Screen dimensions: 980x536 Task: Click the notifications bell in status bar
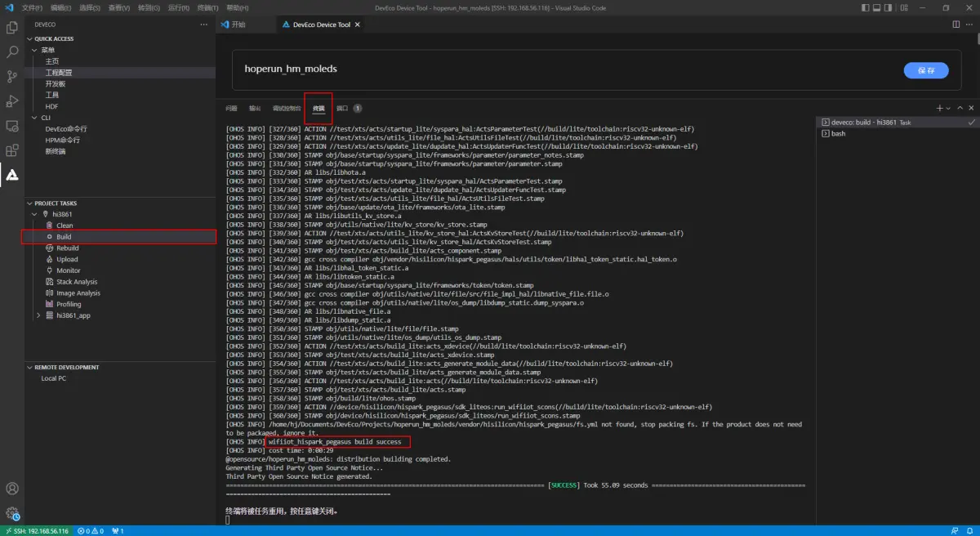[x=969, y=530]
